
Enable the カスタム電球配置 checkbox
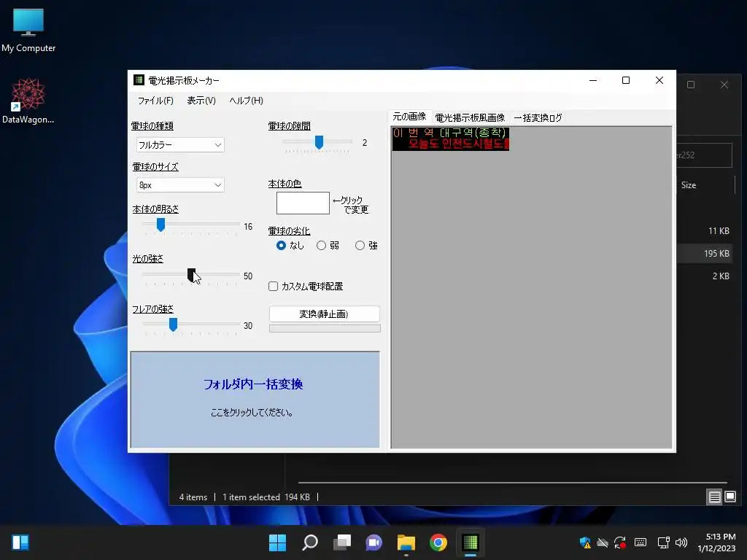[x=274, y=286]
